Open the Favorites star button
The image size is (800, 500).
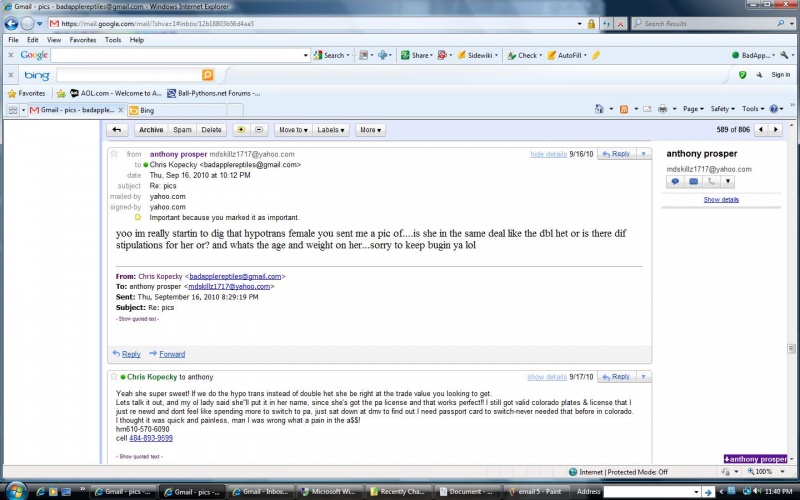pos(27,93)
